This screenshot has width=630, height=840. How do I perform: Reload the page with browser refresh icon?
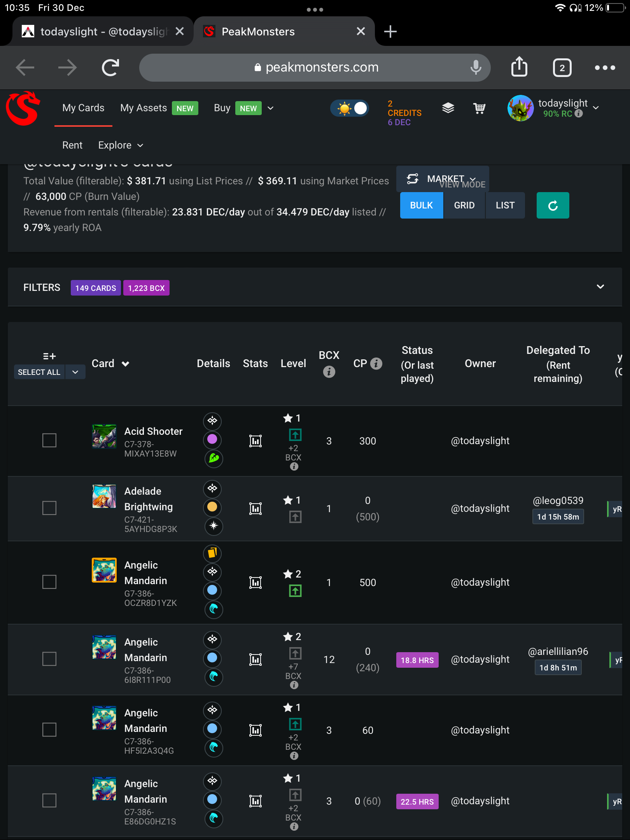(110, 68)
